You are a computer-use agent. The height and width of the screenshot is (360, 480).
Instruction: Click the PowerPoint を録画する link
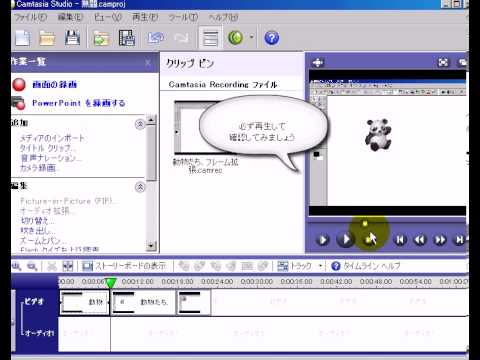(x=79, y=103)
